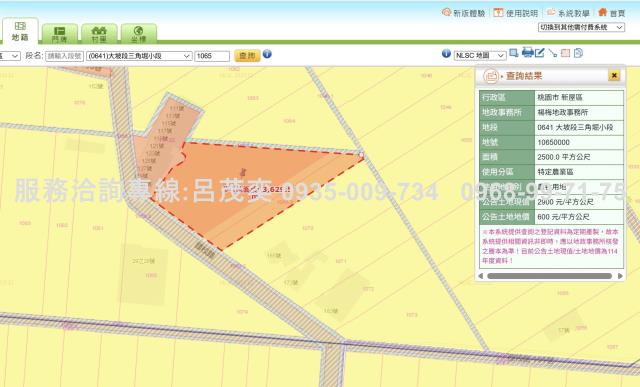Close the 查詢結果 panel

(614, 76)
